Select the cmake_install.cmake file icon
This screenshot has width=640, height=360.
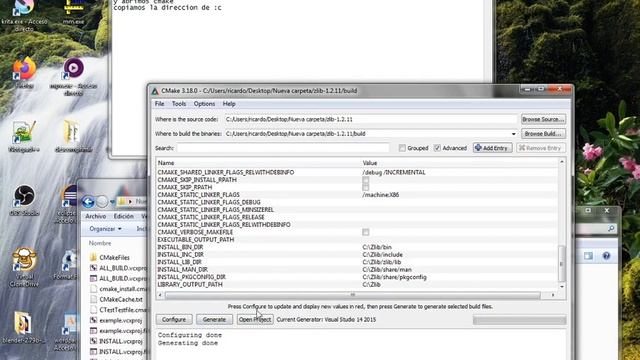pyautogui.click(x=93, y=289)
